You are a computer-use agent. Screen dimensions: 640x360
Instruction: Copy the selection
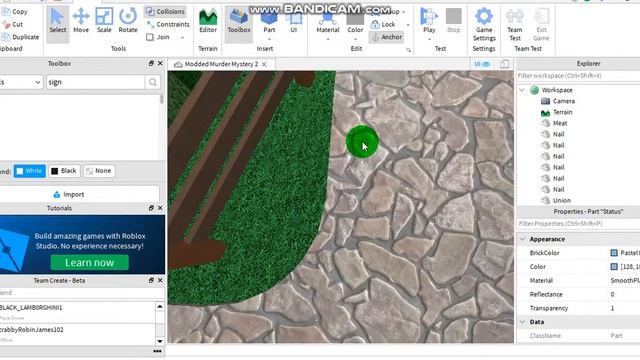point(15,11)
